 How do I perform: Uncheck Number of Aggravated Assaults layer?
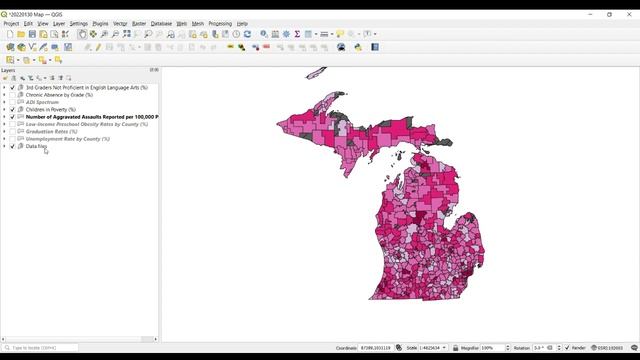coord(12,117)
